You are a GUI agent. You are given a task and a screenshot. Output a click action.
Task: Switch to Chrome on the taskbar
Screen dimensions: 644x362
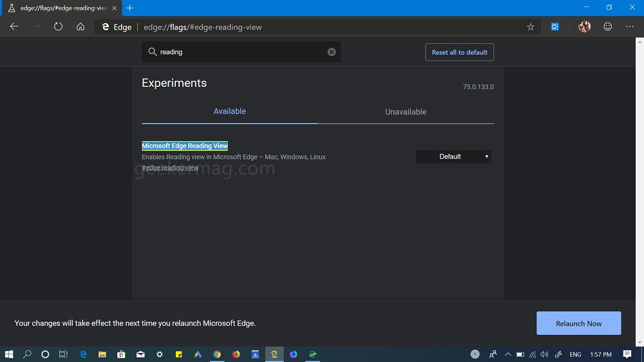[217, 354]
